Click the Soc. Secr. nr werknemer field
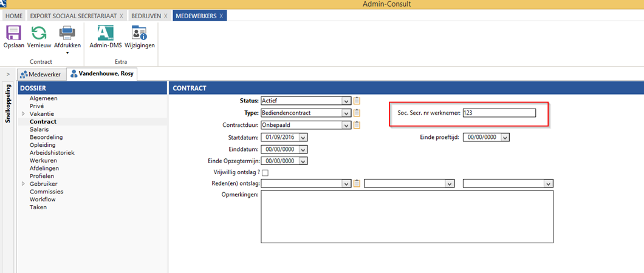The image size is (644, 273). 499,113
